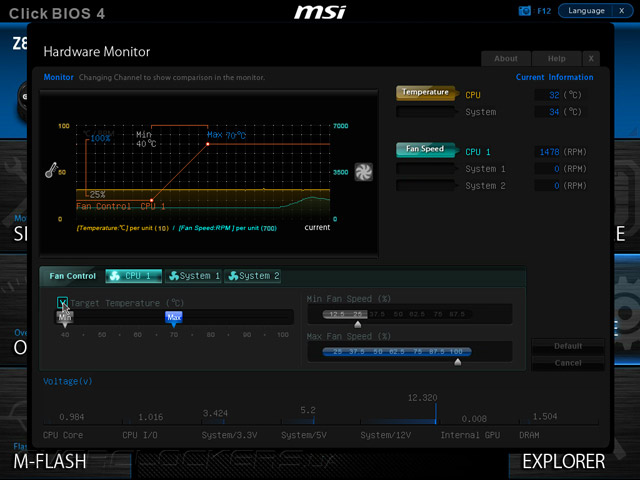This screenshot has height=480, width=640.
Task: Click the System/12V voltage reading 12.320
Action: click(x=422, y=398)
